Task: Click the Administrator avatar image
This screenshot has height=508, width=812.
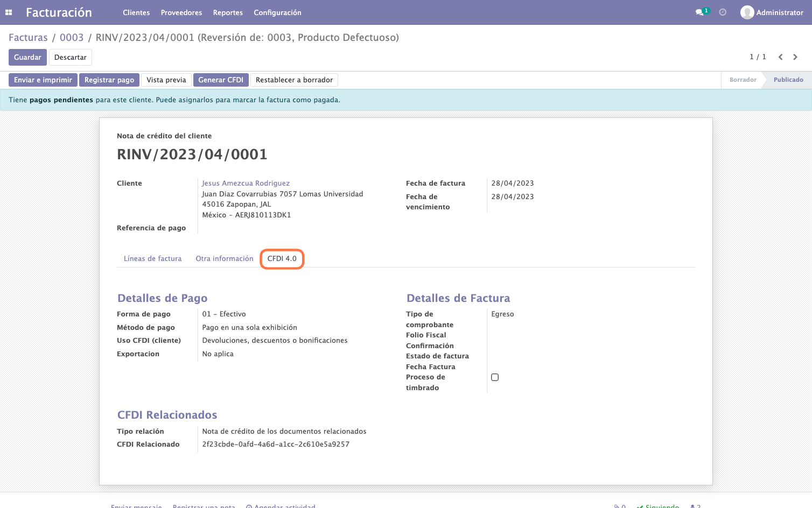Action: 747,12
